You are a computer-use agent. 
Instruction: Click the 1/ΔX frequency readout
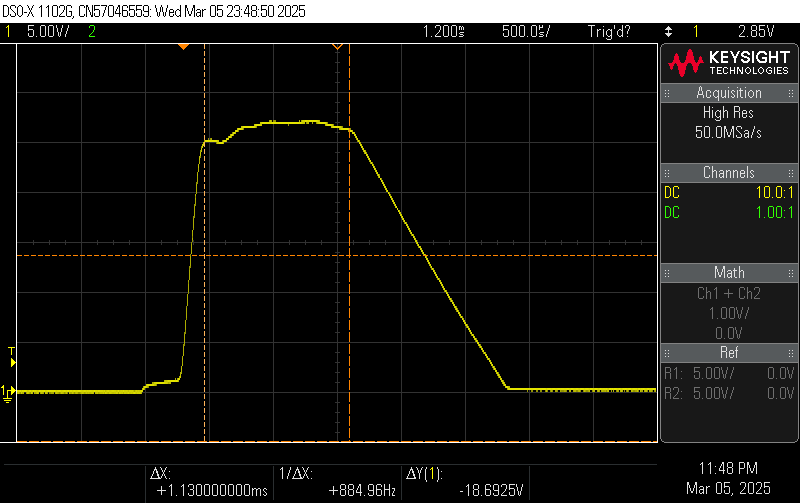tap(362, 491)
